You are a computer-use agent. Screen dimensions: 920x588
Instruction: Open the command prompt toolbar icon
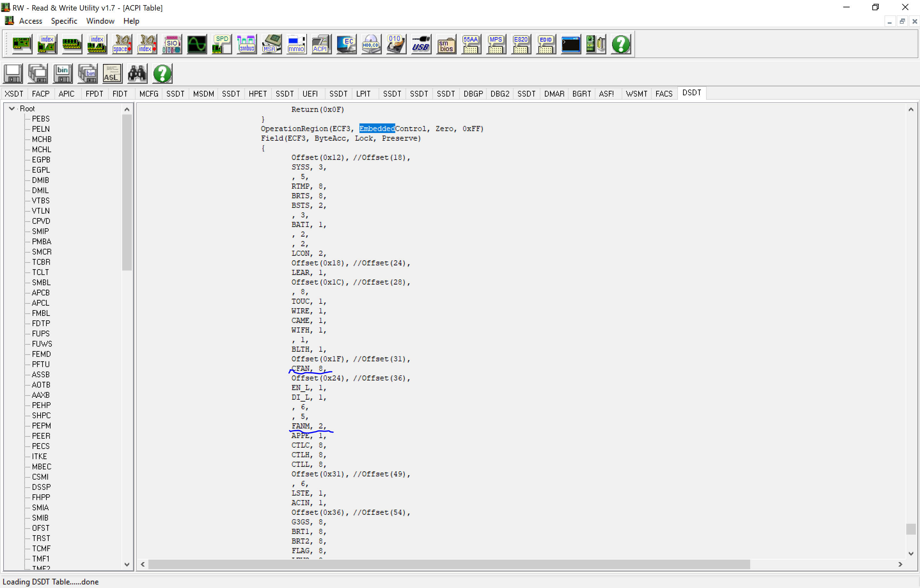570,44
